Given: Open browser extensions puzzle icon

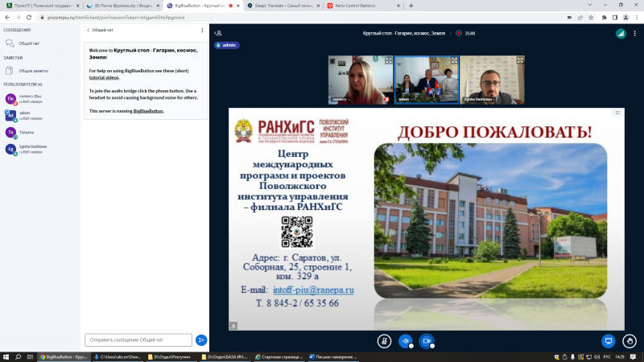Looking at the screenshot, I should coord(605,18).
